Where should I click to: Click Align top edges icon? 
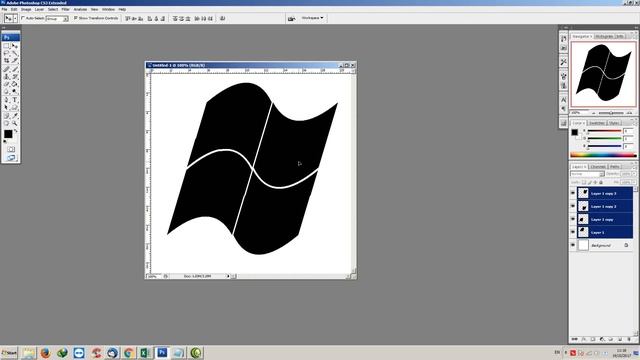click(128, 18)
